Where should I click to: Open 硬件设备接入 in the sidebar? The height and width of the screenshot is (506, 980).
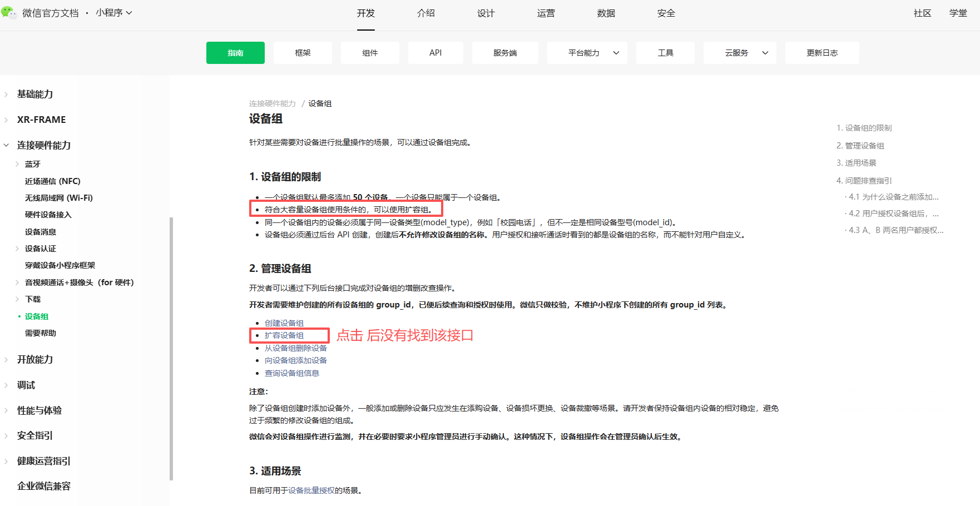point(48,215)
